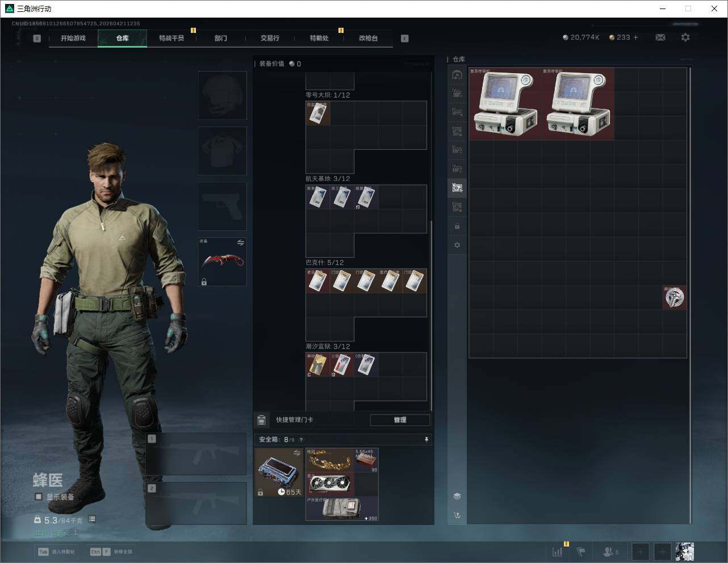This screenshot has height=563, width=728.
Task: Select the second warehouse sidebar icon
Action: pos(457,93)
